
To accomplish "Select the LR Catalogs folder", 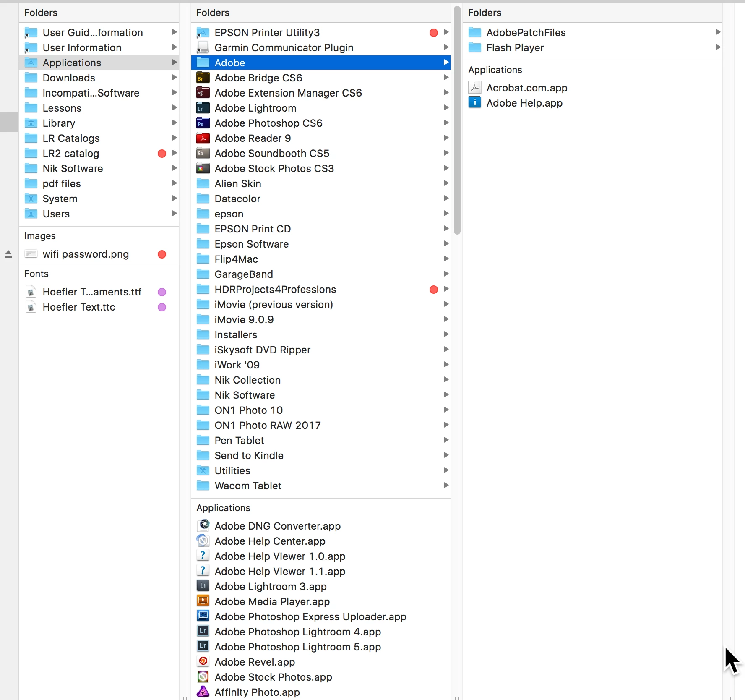I will click(x=99, y=138).
